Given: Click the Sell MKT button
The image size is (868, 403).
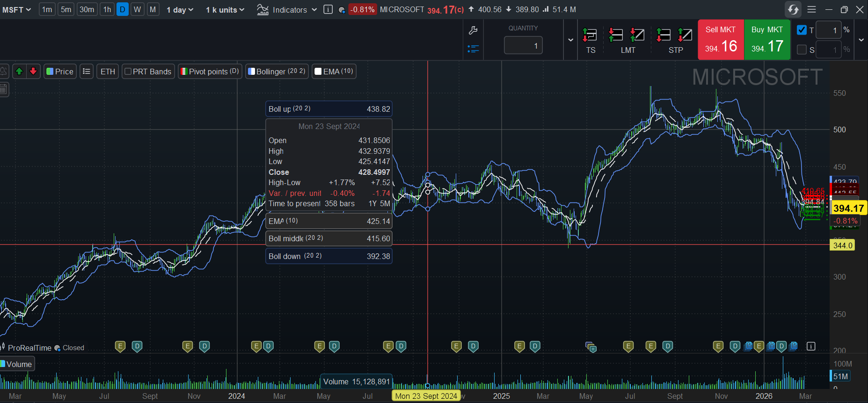Looking at the screenshot, I should pyautogui.click(x=721, y=40).
